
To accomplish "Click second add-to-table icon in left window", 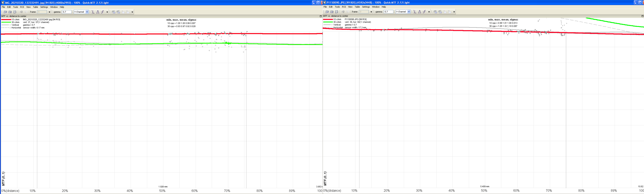I will (x=118, y=12).
